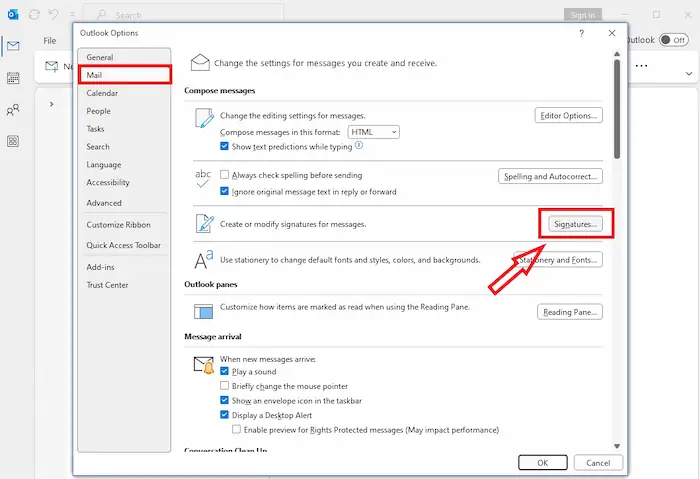Uncheck Play a sound
Screen dimensions: 700x479
point(225,371)
